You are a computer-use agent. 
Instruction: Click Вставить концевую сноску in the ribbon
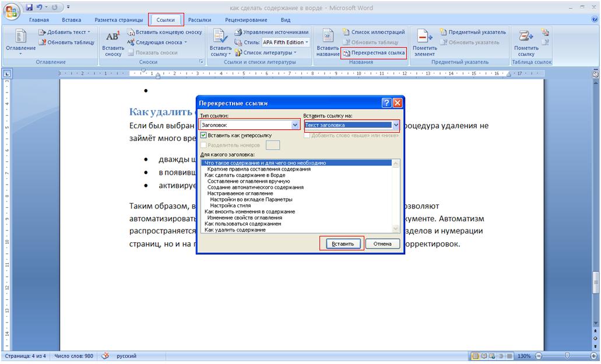pyautogui.click(x=165, y=33)
